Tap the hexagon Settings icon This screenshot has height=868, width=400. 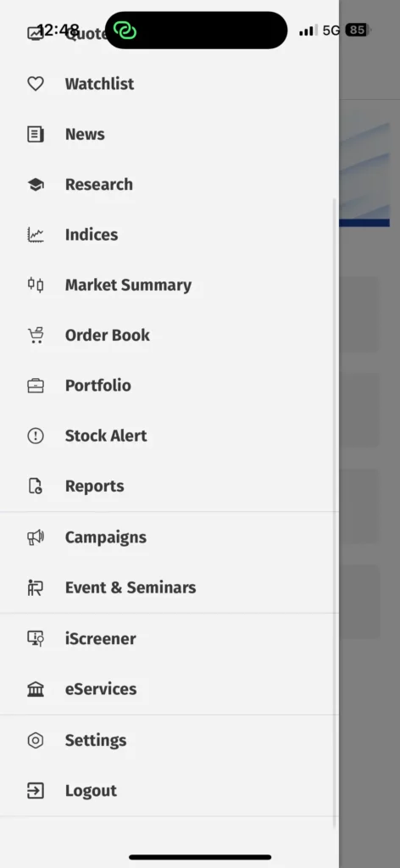click(36, 741)
